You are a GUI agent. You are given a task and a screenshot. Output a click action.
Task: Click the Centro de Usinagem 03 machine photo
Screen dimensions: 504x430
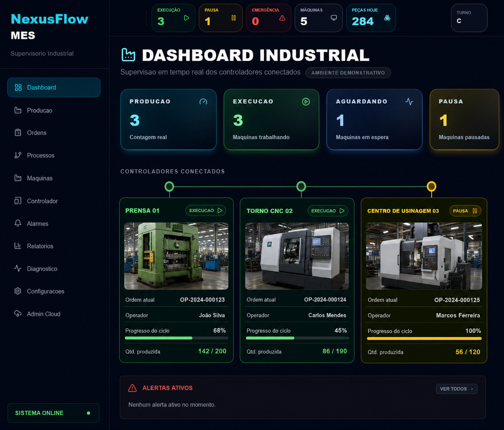(424, 256)
